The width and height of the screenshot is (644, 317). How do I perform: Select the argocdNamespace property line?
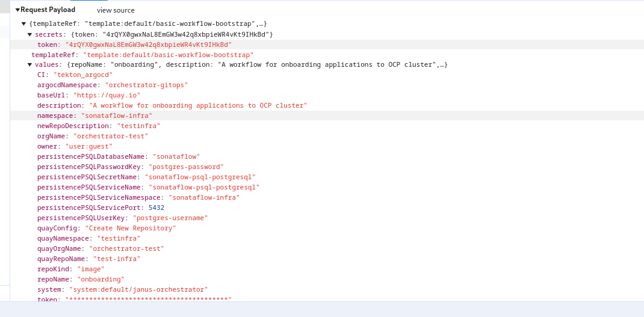[113, 85]
